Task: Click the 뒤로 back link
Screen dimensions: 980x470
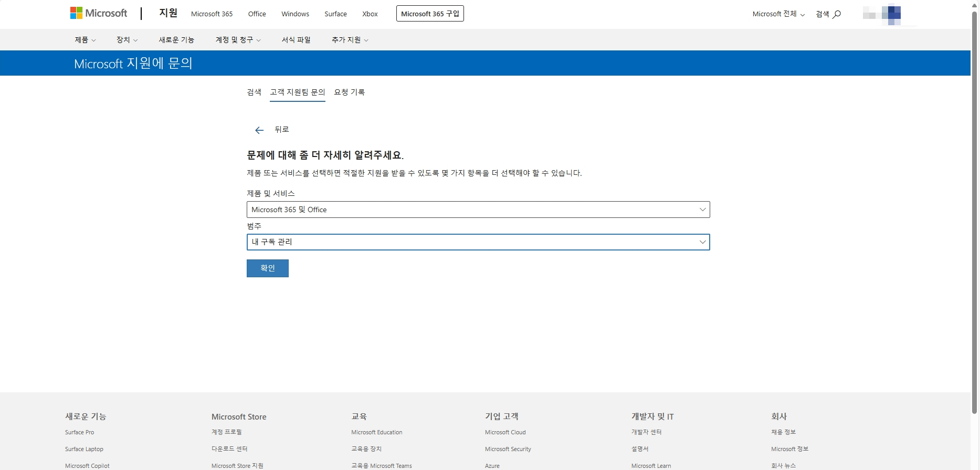Action: (282, 130)
